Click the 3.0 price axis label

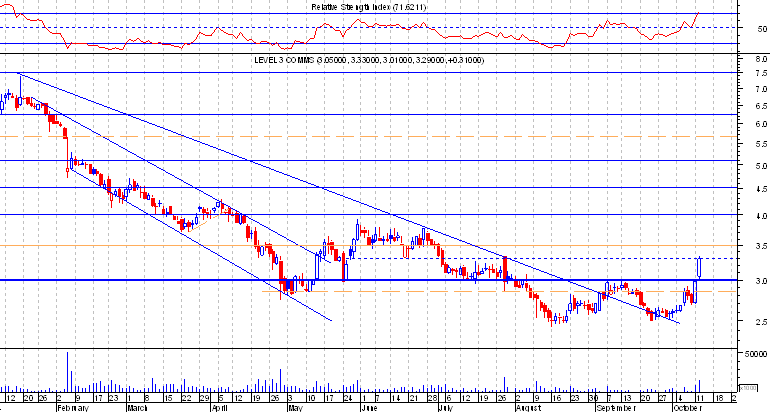tap(762, 281)
